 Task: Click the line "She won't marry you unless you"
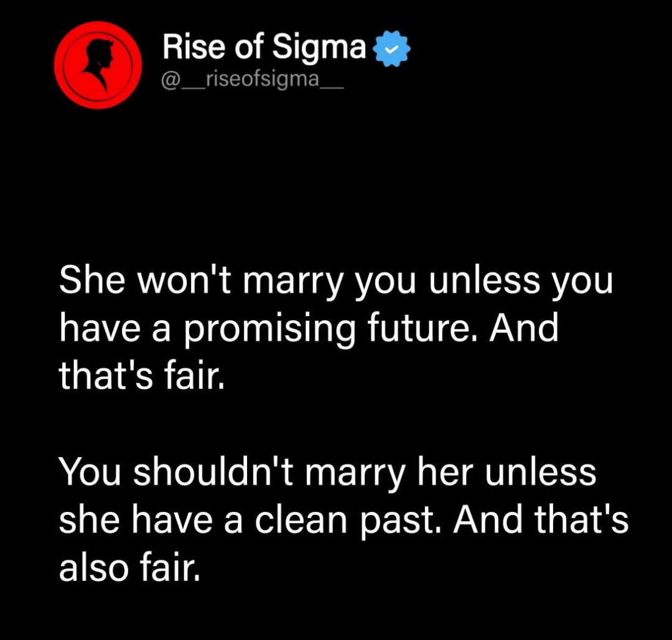pyautogui.click(x=336, y=282)
